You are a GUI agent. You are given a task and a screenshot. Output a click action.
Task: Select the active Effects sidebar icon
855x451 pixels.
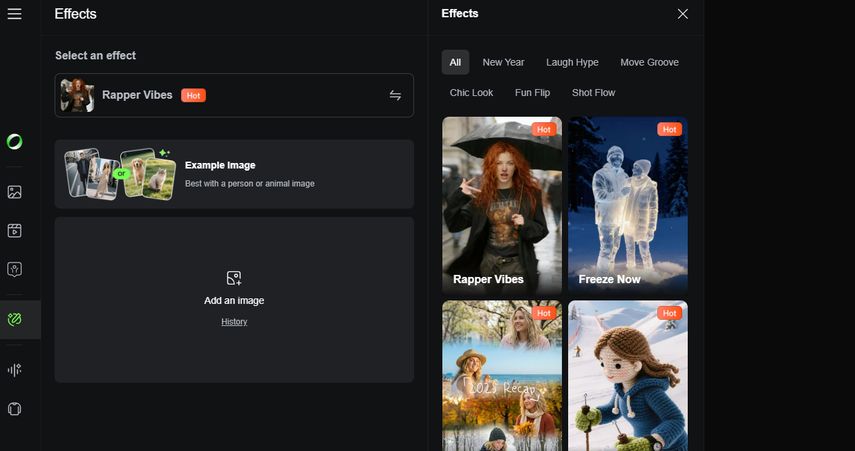point(14,320)
